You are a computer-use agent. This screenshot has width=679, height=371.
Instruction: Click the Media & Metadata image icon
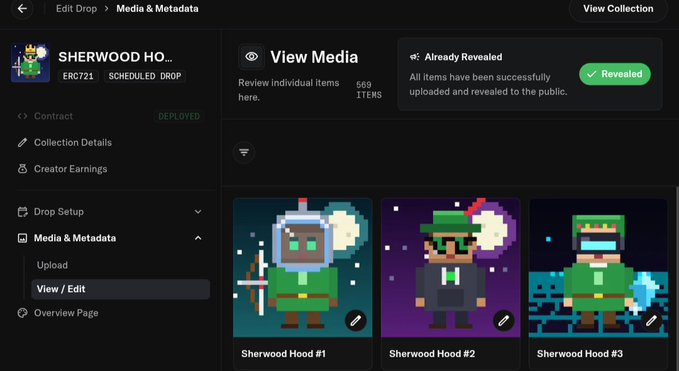point(23,238)
